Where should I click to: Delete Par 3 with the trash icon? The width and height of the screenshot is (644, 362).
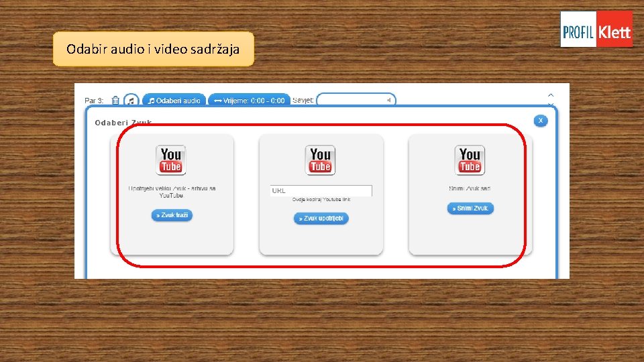[115, 100]
